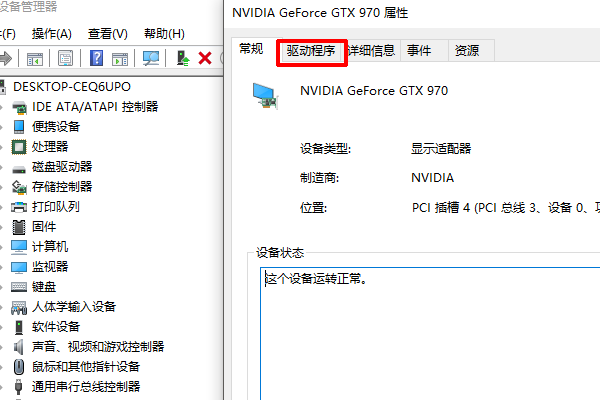Select the IDE ATA/ATAPI 控制器 category
This screenshot has width=600, height=400.
coord(95,107)
